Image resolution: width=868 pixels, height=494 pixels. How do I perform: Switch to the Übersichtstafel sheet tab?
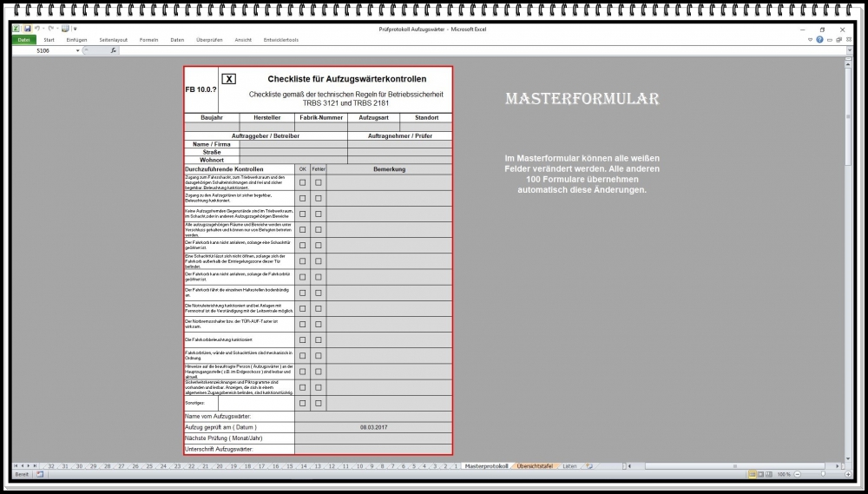(534, 466)
